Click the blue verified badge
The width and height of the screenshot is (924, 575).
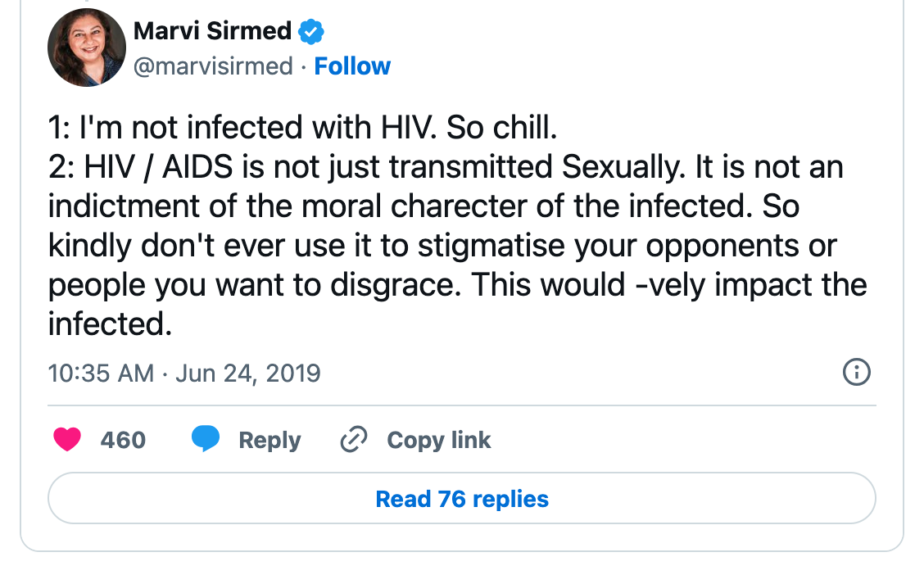(311, 32)
